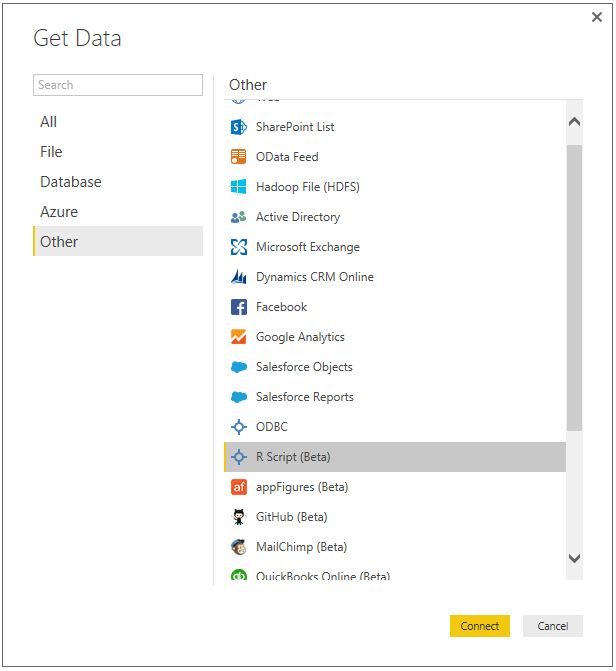Click the MailChimp monkey icon
The height and width of the screenshot is (671, 616).
click(238, 547)
